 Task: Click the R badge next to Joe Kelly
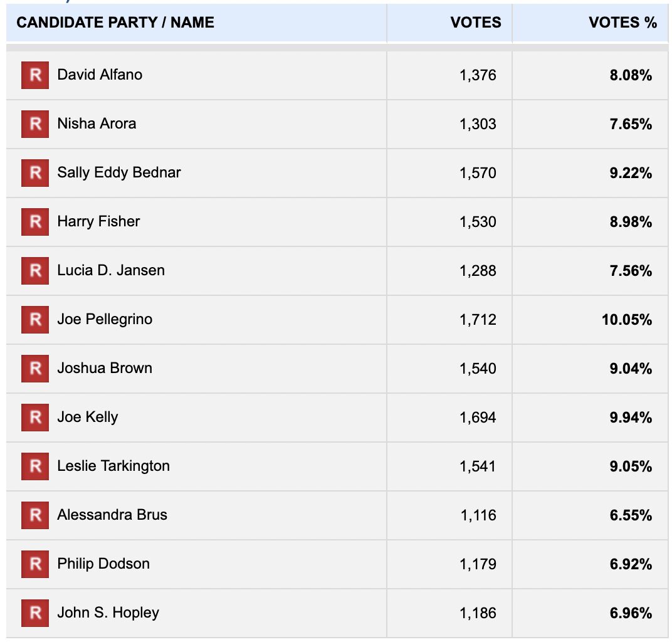pyautogui.click(x=35, y=418)
